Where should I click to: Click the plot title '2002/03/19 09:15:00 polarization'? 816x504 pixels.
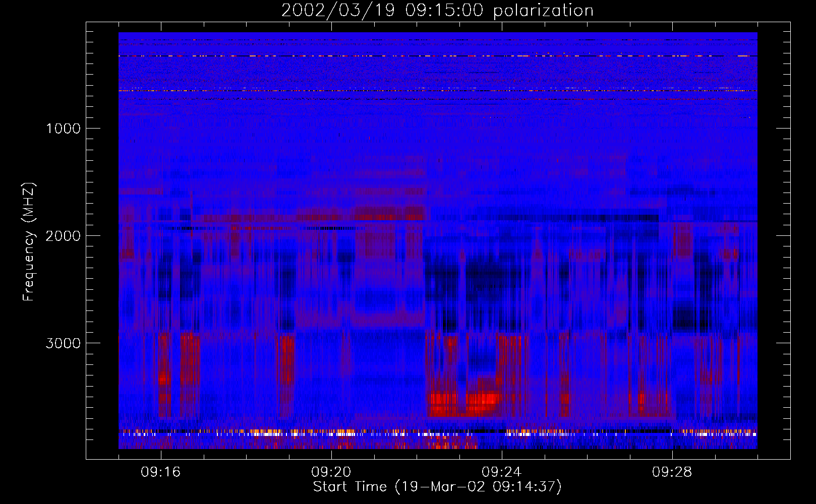tap(437, 11)
